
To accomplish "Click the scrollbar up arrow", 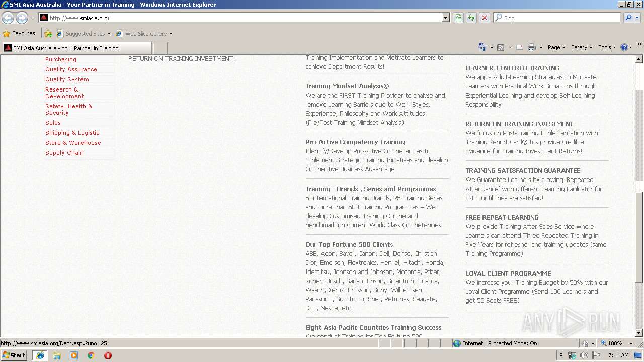I will point(639,59).
